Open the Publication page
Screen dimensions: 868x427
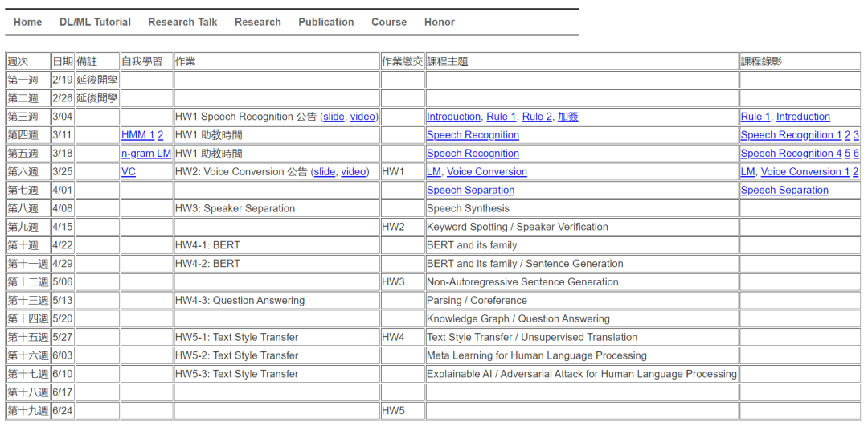[x=326, y=23]
